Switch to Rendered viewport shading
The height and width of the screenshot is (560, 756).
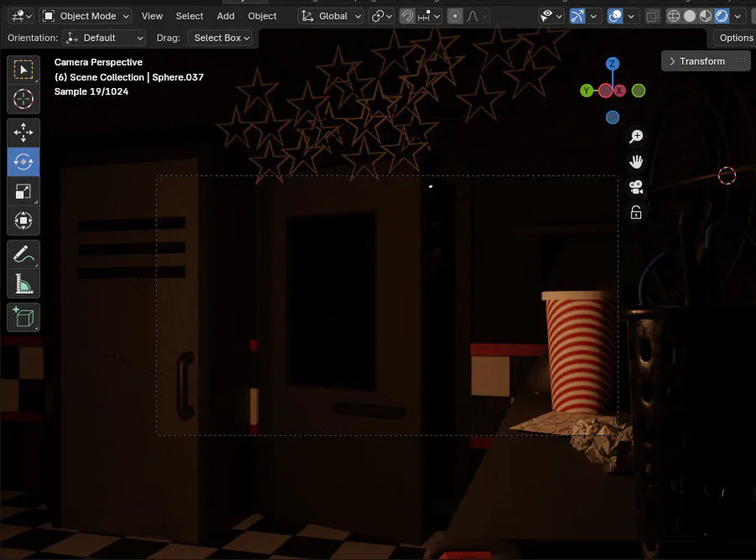pyautogui.click(x=722, y=17)
